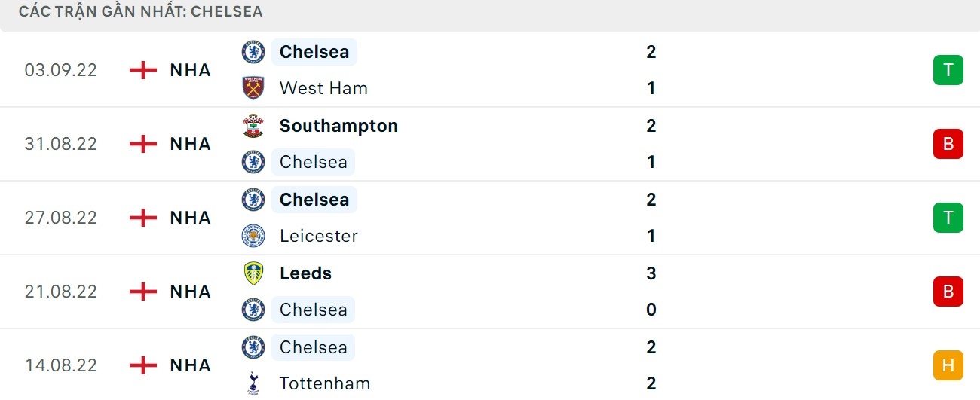This screenshot has height=400, width=980.
Task: Click NHA league label on 21.08.22 row
Action: click(x=191, y=292)
